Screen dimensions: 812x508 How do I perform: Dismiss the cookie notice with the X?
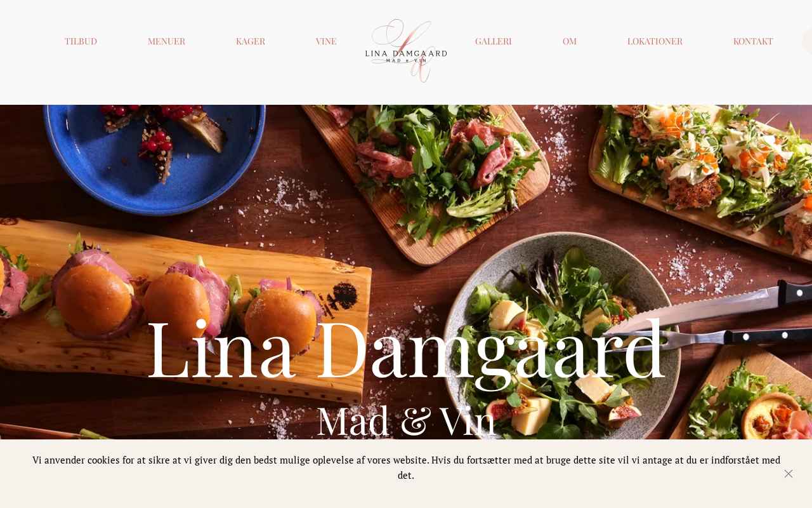(789, 474)
